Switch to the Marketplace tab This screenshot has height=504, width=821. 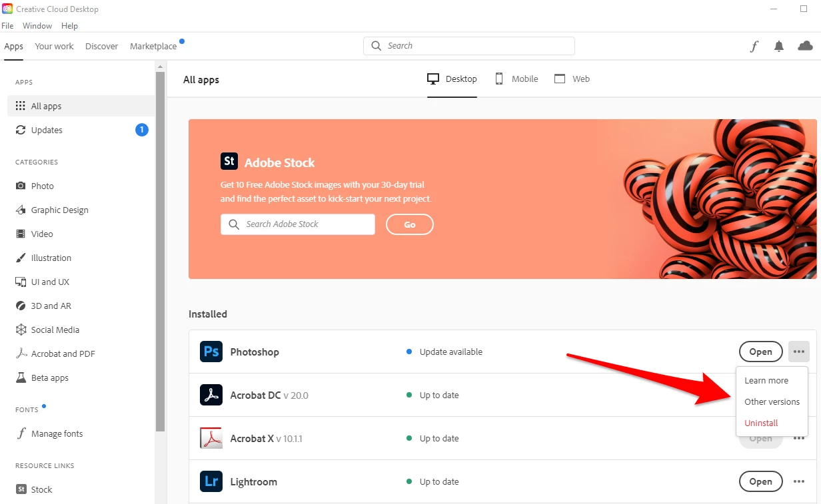click(x=153, y=47)
